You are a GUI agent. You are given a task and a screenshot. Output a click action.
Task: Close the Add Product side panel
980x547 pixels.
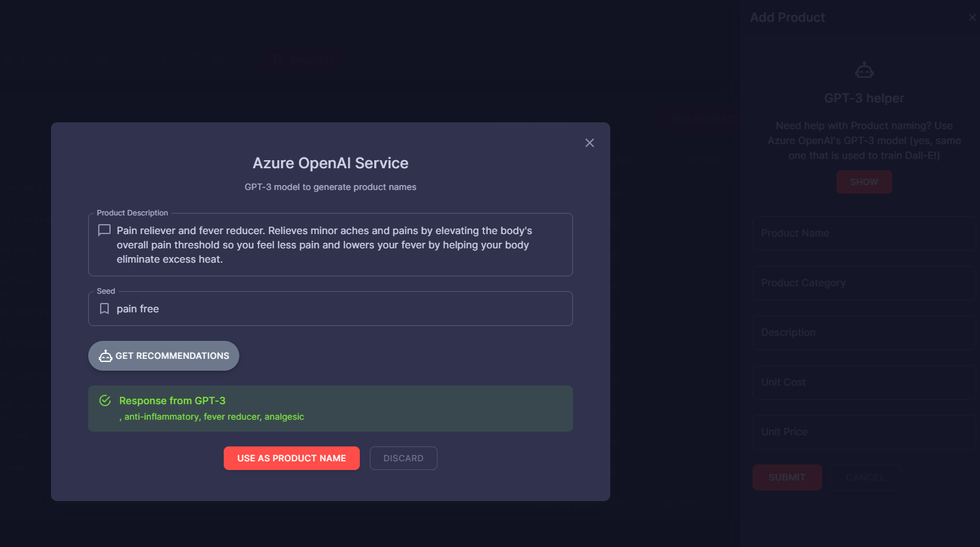(973, 17)
